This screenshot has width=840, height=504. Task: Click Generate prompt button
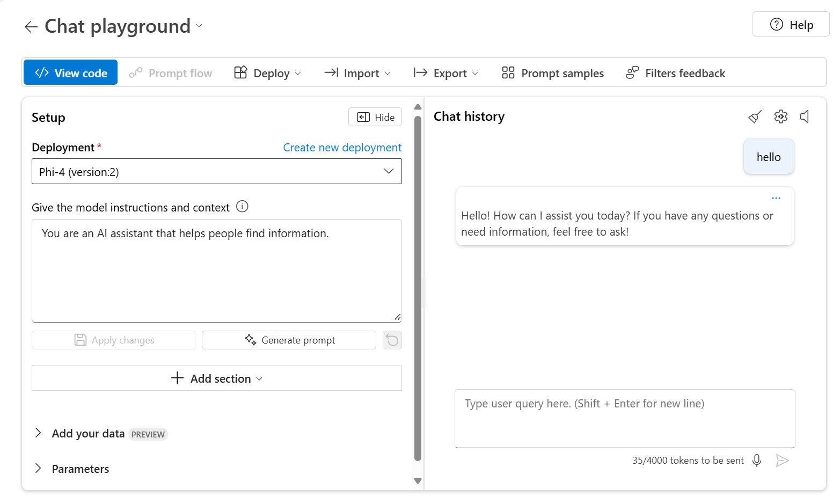(289, 340)
